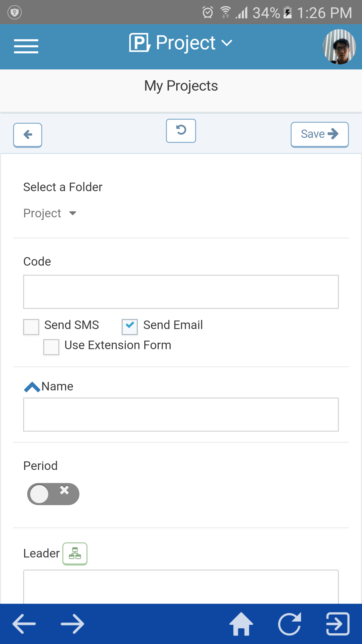Expand the Select a Folder dropdown
The image size is (362, 644).
pyautogui.click(x=50, y=213)
